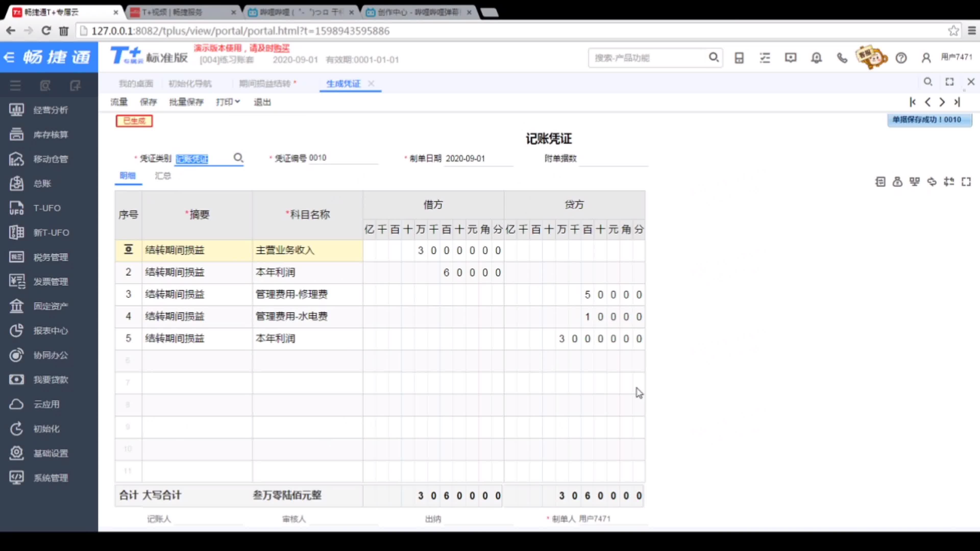
Task: Go to the next voucher
Action: (x=942, y=102)
